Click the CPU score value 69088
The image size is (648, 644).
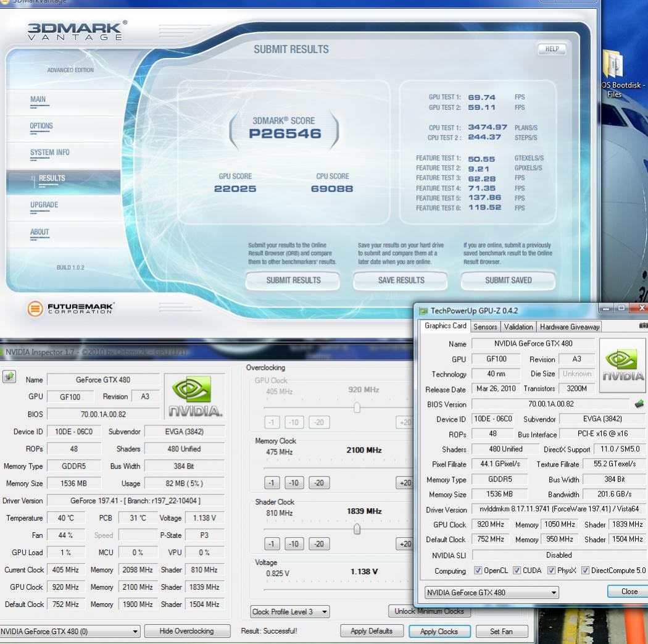coord(332,189)
